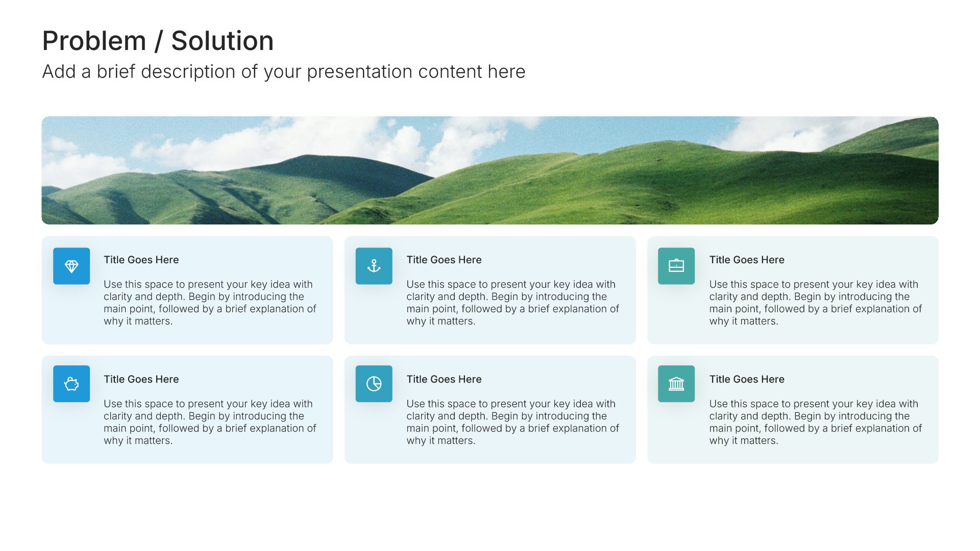Select the Problem / Solution heading
Screen dimensions: 980x551
(158, 41)
